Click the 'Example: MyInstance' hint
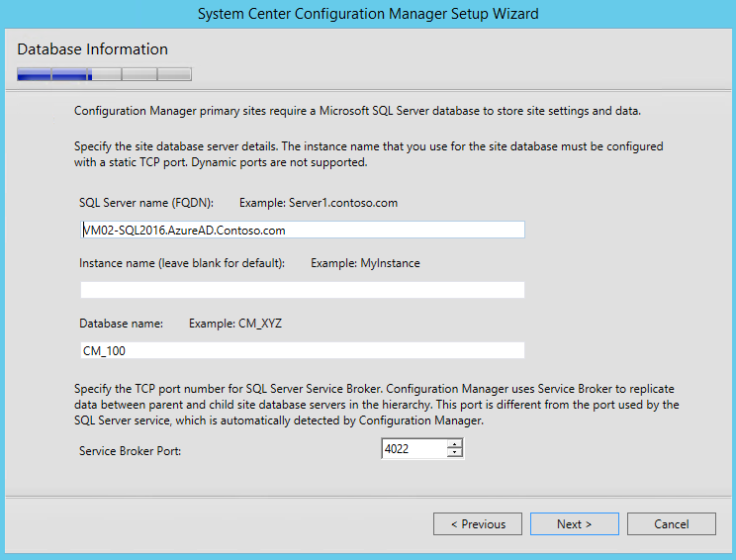The height and width of the screenshot is (560, 736). click(365, 263)
